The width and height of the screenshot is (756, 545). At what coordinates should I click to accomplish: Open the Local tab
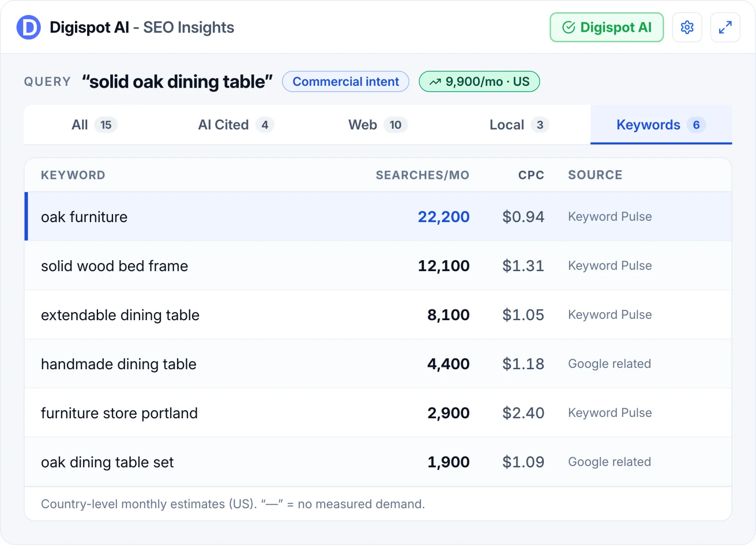pyautogui.click(x=519, y=125)
